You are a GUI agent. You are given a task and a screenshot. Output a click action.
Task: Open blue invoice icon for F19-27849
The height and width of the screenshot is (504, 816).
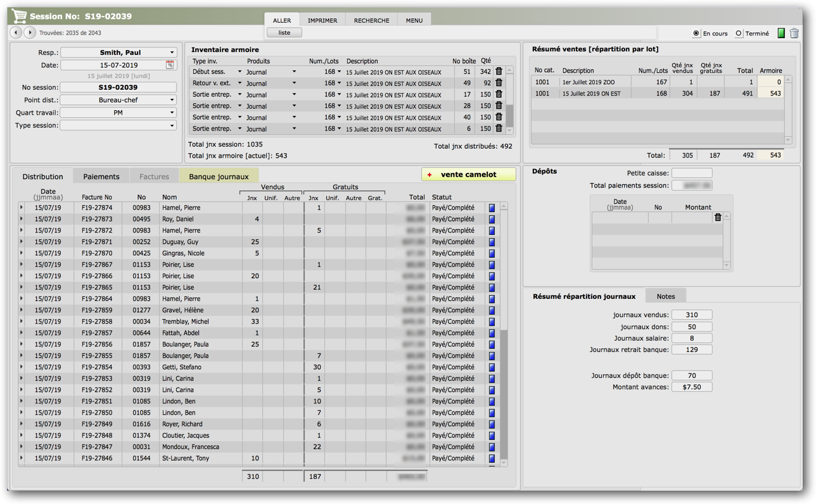pos(492,424)
